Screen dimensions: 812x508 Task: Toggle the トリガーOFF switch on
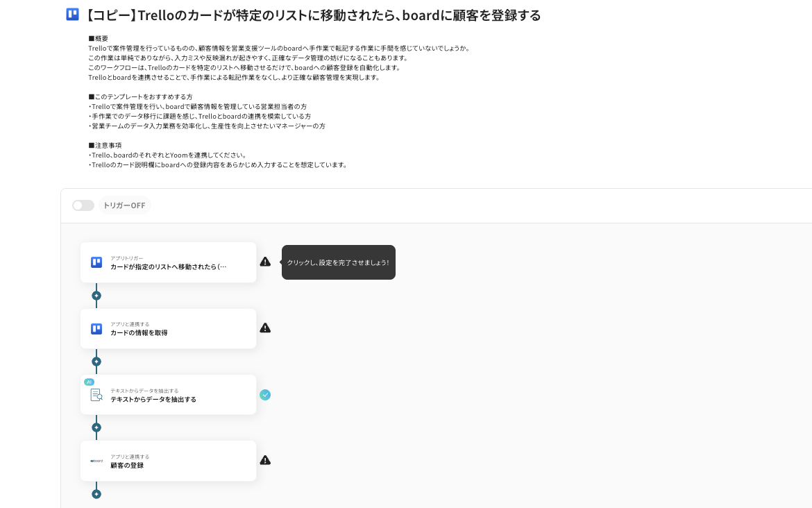[x=83, y=205]
